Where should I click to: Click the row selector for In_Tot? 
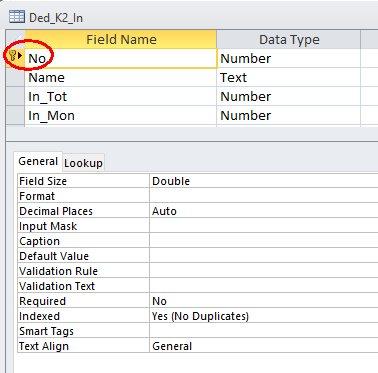(x=15, y=97)
